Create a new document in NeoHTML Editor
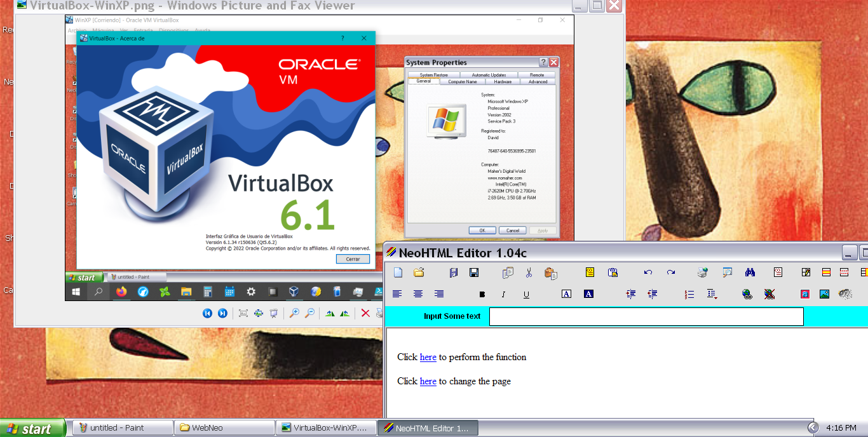The image size is (868, 437). pos(398,272)
